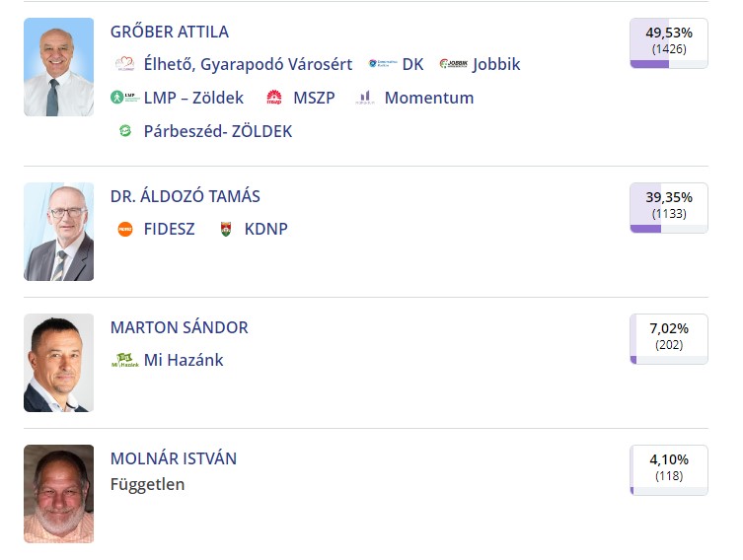Click Molnár István's portrait photo

[59, 494]
